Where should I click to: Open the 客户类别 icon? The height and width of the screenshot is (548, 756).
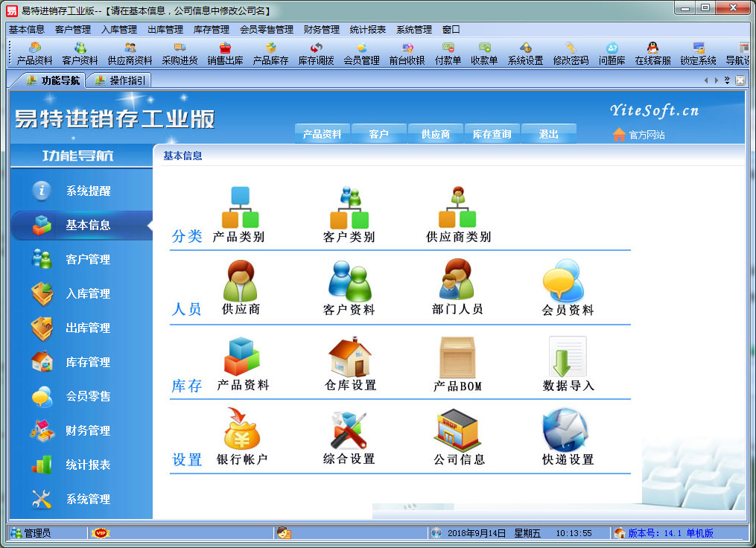(x=349, y=208)
